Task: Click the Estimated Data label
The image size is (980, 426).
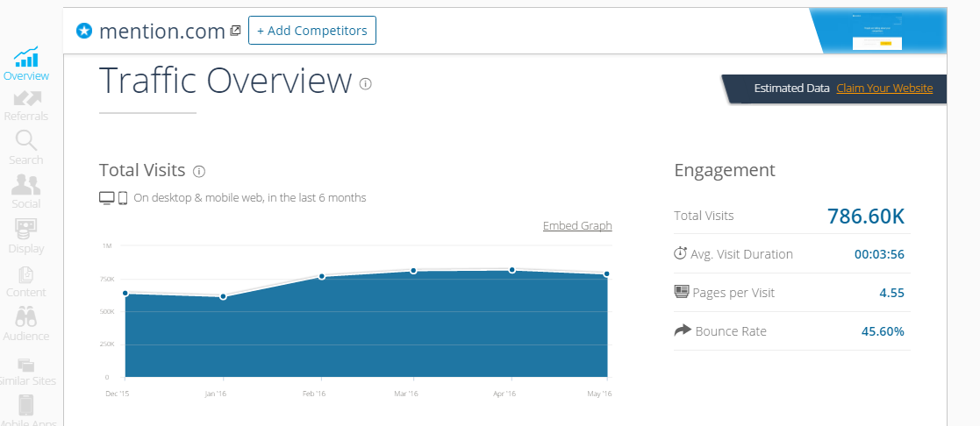Action: pos(792,88)
